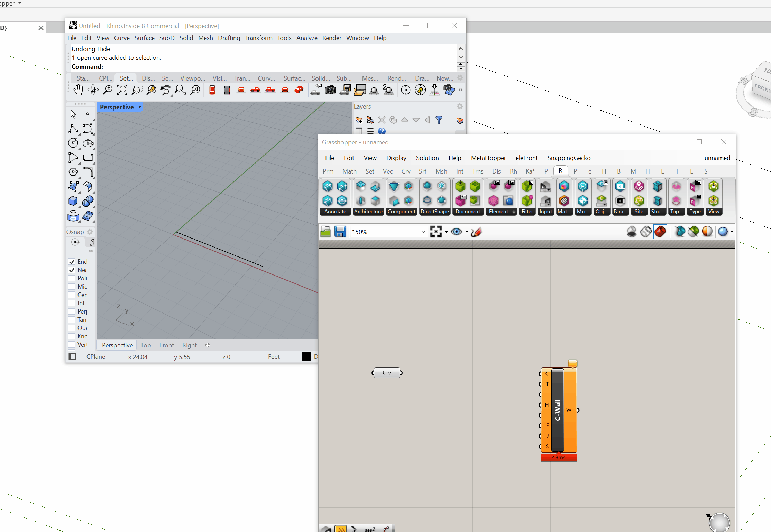Open the Grasshopper Solution menu
The width and height of the screenshot is (771, 532).
point(427,158)
